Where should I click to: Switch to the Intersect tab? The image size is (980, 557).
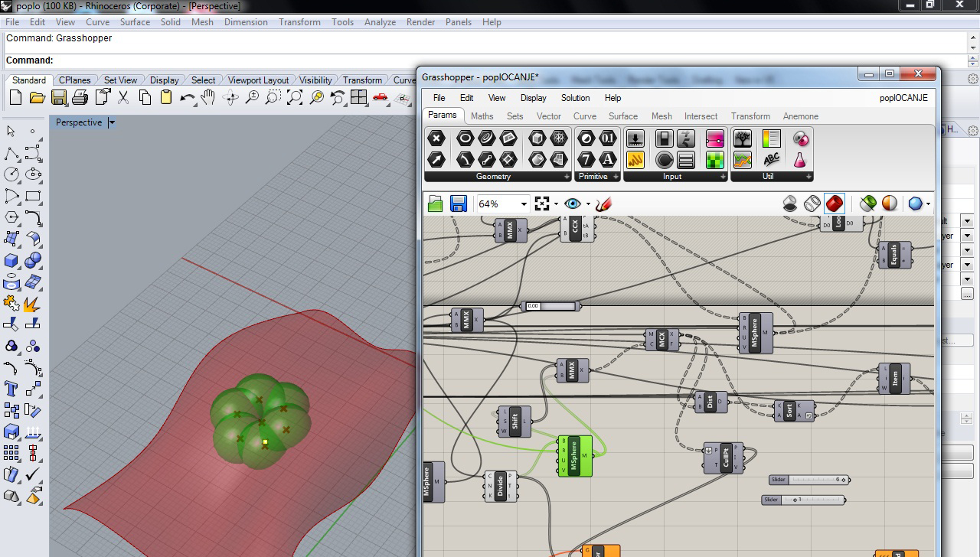[701, 116]
